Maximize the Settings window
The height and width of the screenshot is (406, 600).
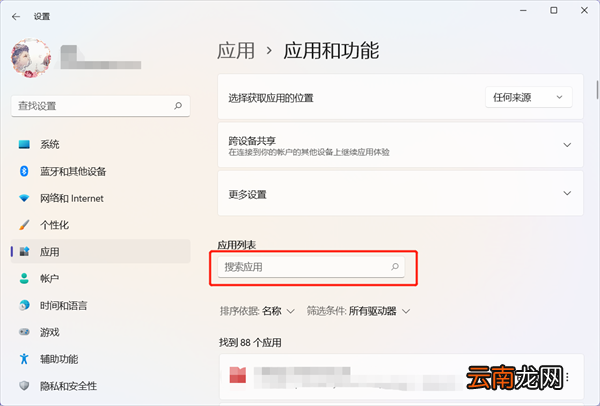coord(554,11)
